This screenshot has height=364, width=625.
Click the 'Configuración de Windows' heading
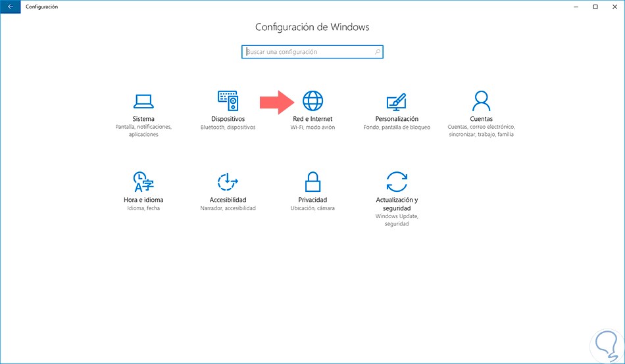(x=312, y=27)
